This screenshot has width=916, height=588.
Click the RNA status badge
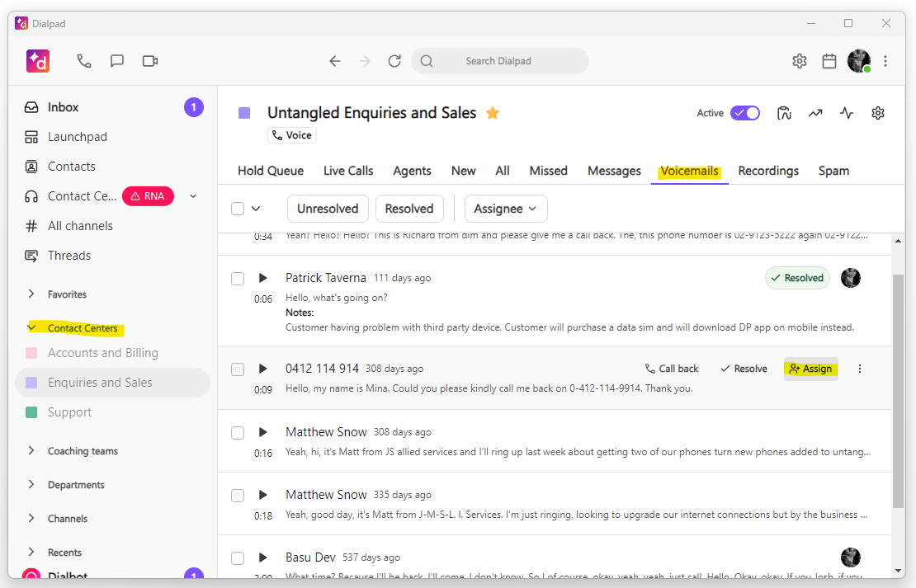pos(148,196)
